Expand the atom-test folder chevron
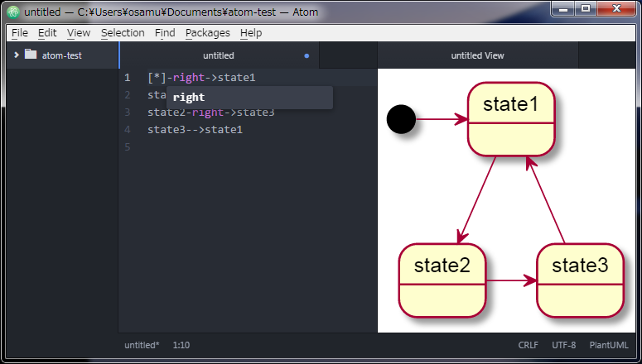This screenshot has width=642, height=364. (17, 55)
